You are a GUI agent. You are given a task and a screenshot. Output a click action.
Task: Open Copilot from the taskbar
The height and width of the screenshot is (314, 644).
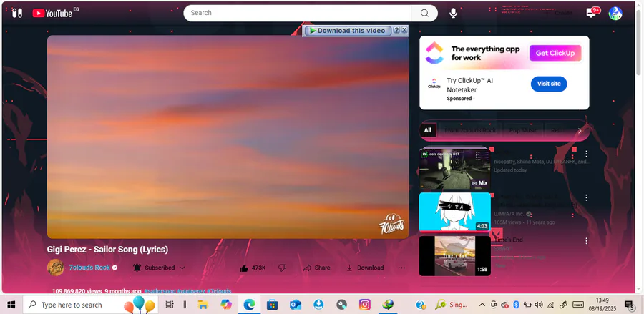[x=225, y=305]
